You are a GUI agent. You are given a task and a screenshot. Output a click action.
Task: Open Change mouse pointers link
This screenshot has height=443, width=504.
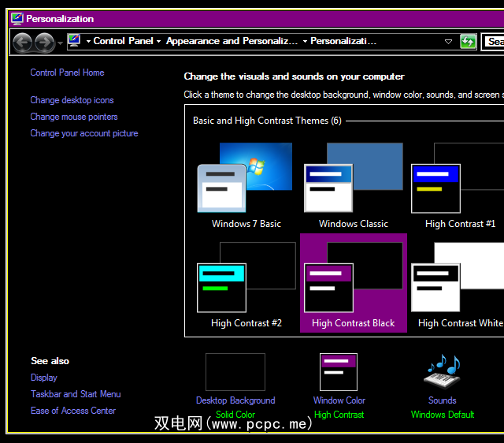(x=74, y=117)
